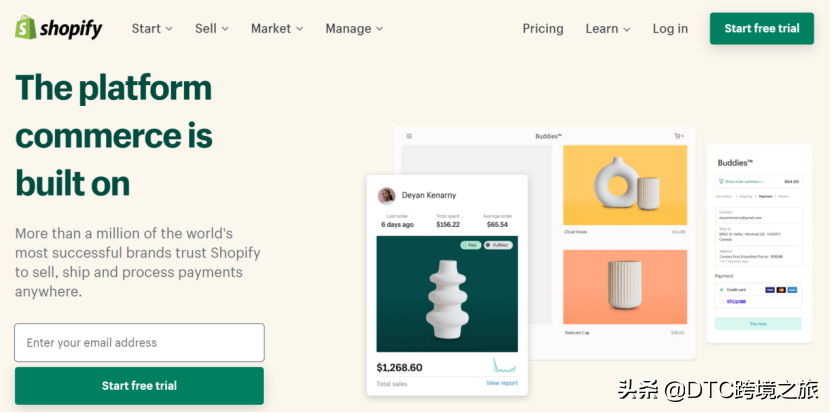Image resolution: width=831 pixels, height=413 pixels.
Task: Expand the Sell dropdown menu
Action: pyautogui.click(x=211, y=29)
